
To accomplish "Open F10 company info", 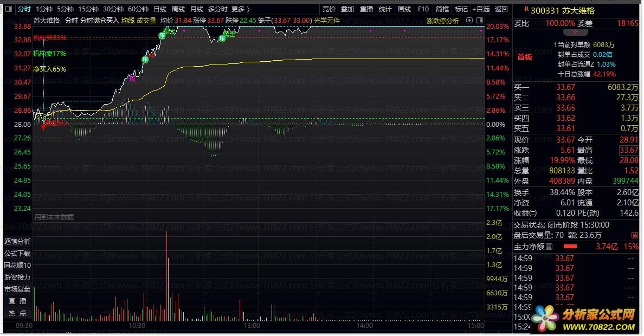I will point(423,9).
